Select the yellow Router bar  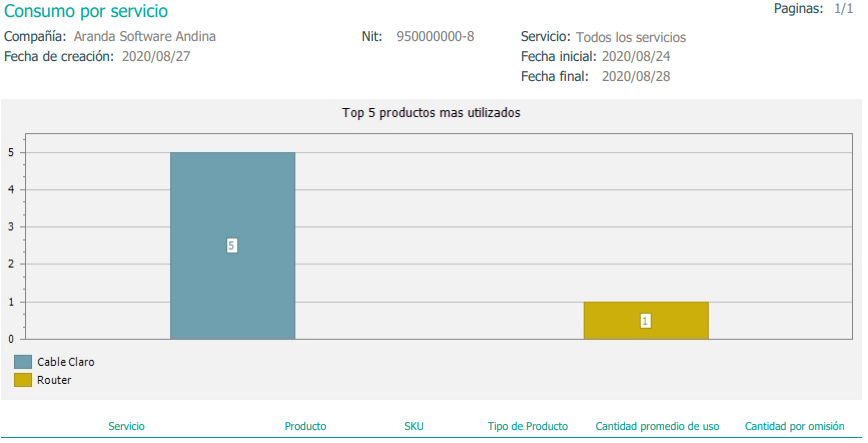tap(646, 321)
